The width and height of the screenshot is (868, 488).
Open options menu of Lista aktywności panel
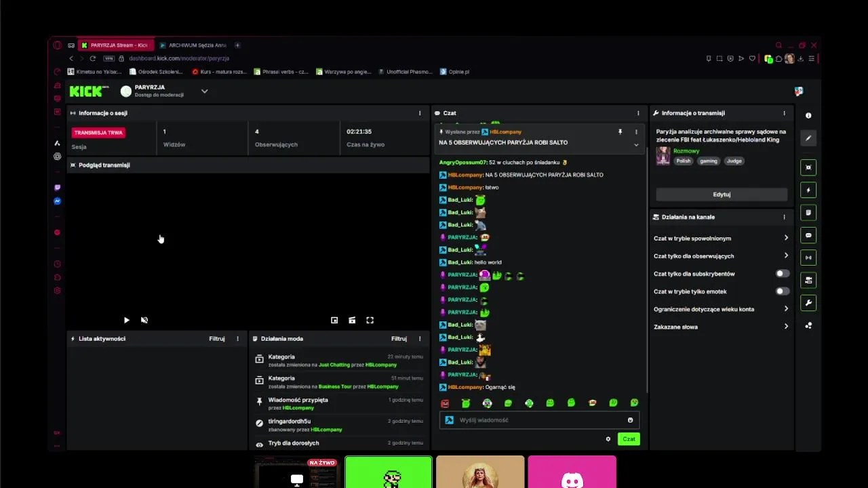[237, 338]
